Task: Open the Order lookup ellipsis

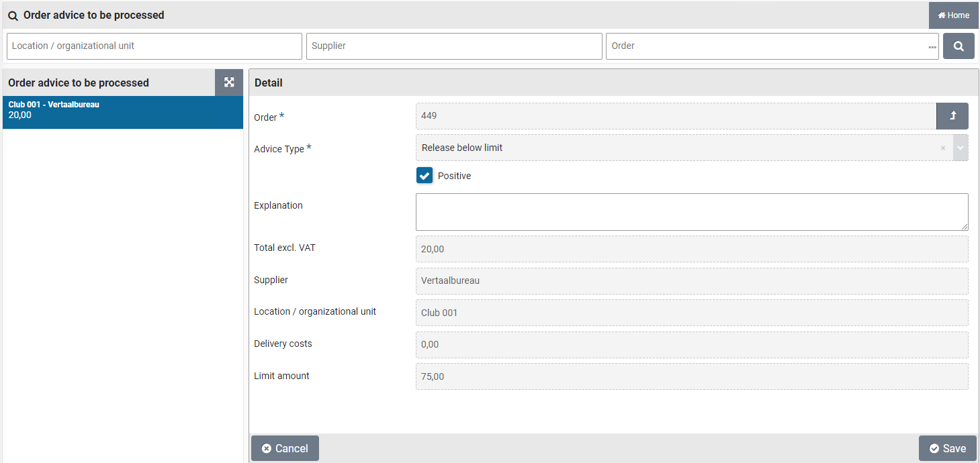Action: point(932,47)
